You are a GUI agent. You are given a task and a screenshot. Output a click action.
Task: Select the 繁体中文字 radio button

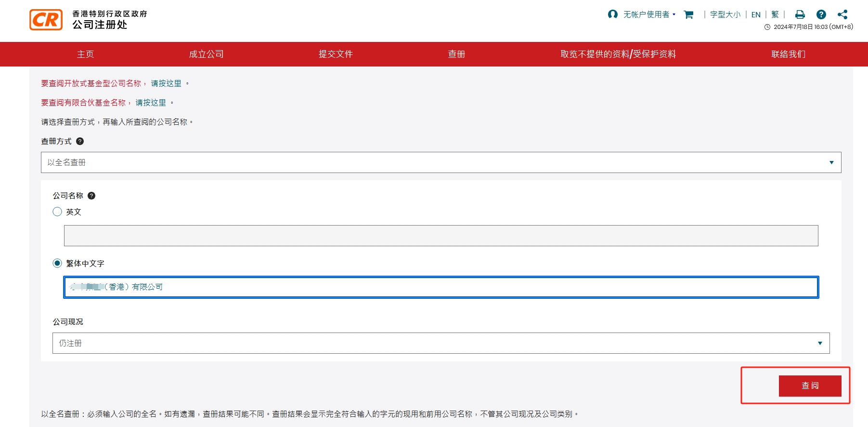[57, 263]
